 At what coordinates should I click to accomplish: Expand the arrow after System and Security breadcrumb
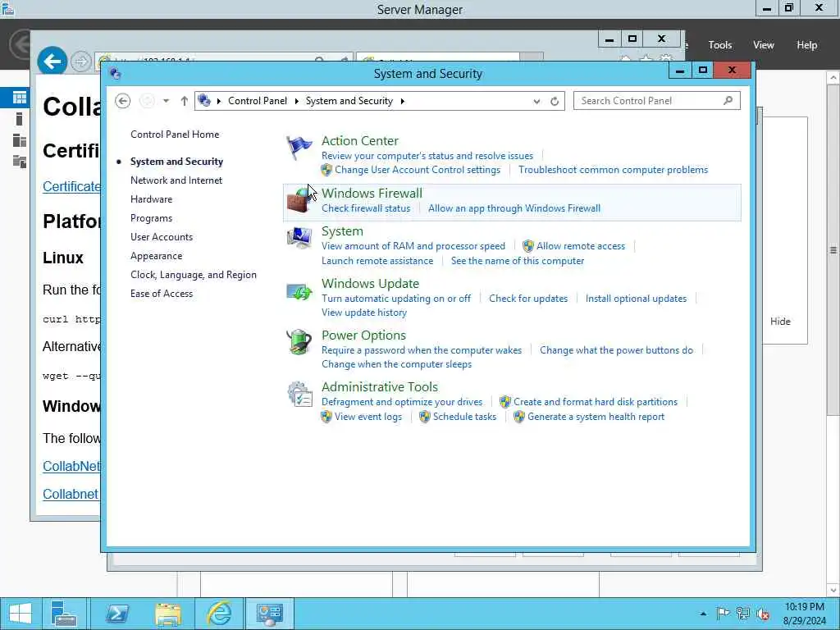[x=402, y=101]
